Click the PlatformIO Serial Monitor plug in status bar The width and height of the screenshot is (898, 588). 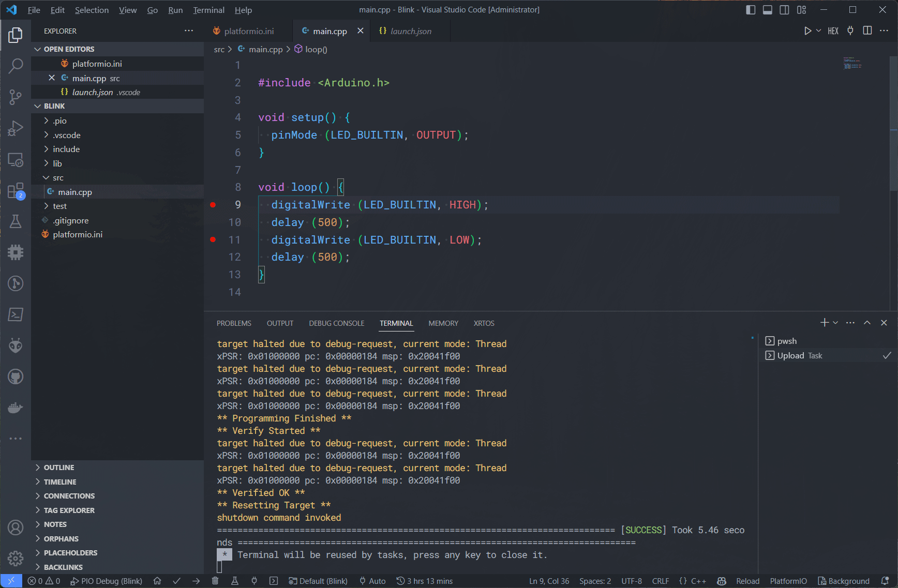[x=254, y=581]
